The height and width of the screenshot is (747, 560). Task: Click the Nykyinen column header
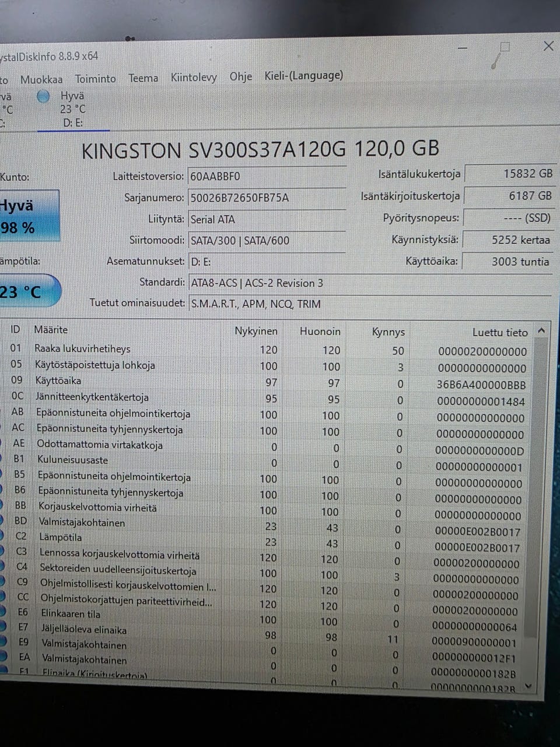[256, 331]
